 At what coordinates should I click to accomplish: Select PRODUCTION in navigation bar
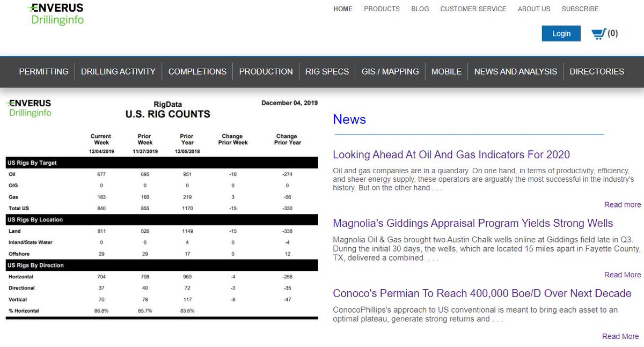(x=266, y=71)
